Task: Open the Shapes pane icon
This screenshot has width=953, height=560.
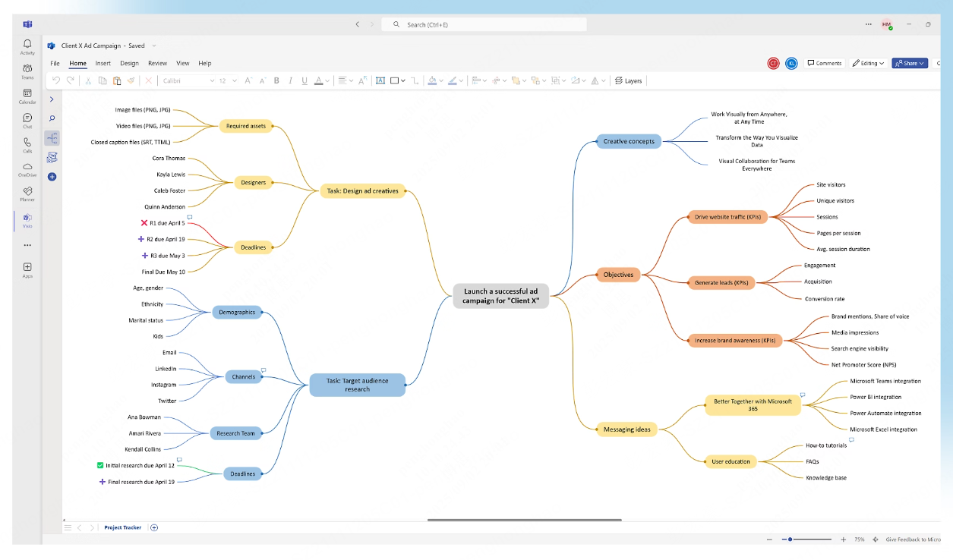Action: point(52,157)
